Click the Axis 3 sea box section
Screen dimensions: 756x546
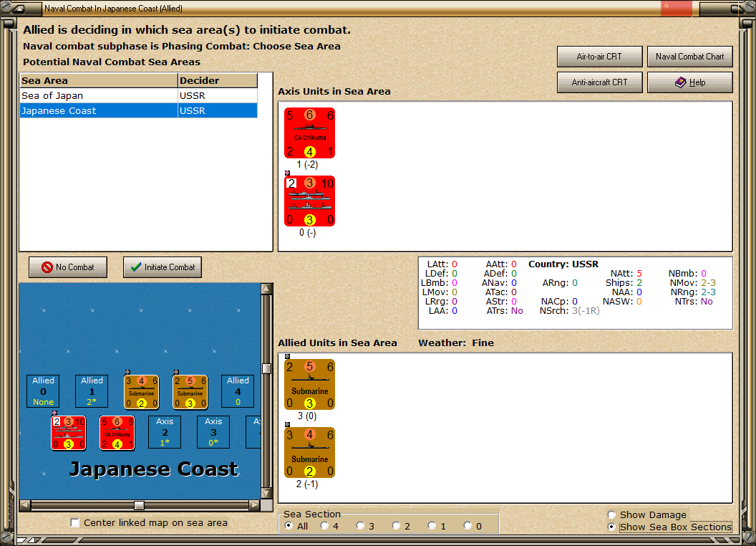click(x=213, y=432)
